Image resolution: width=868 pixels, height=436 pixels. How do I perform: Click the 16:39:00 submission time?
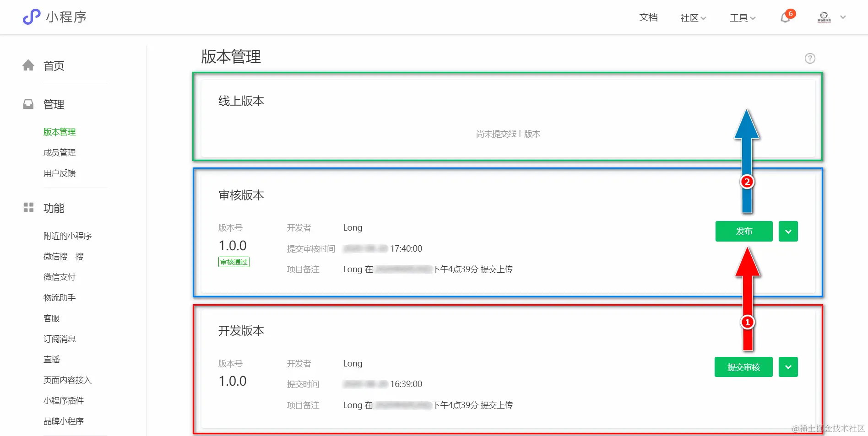tap(406, 384)
